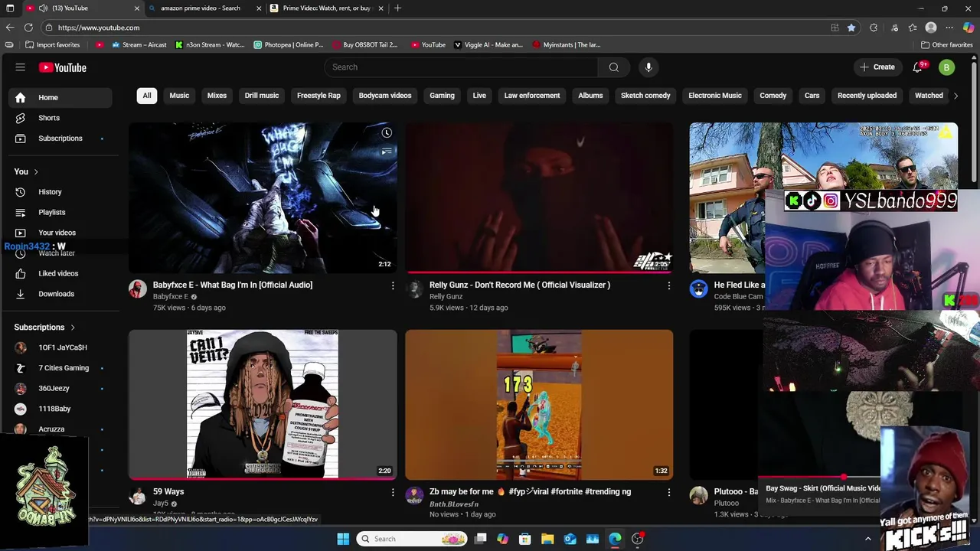Open Subscriptions in the sidebar
The height and width of the screenshot is (551, 980).
60,139
